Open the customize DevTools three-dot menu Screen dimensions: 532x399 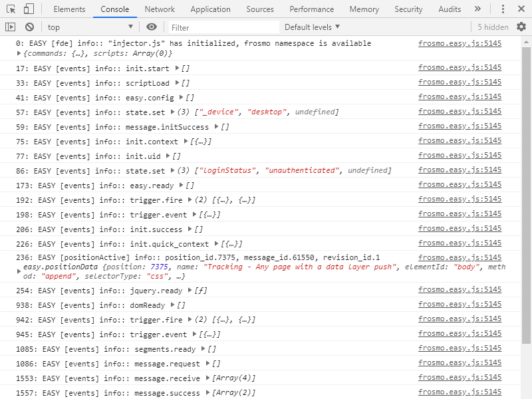504,9
